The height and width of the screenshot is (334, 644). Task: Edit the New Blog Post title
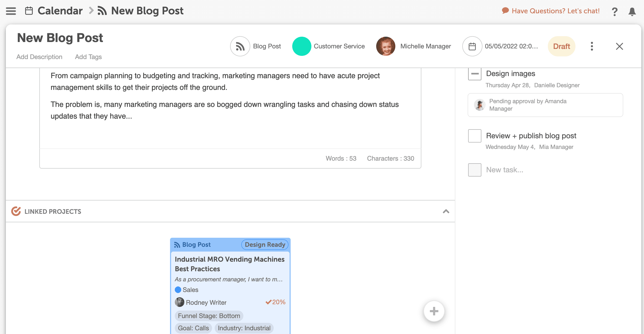[x=60, y=38]
